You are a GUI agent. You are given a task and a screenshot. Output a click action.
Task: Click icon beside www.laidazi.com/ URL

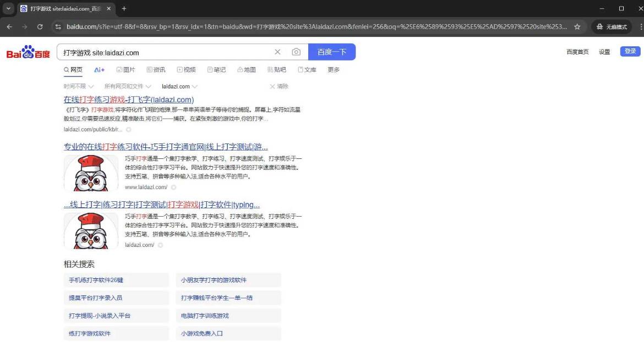(174, 187)
